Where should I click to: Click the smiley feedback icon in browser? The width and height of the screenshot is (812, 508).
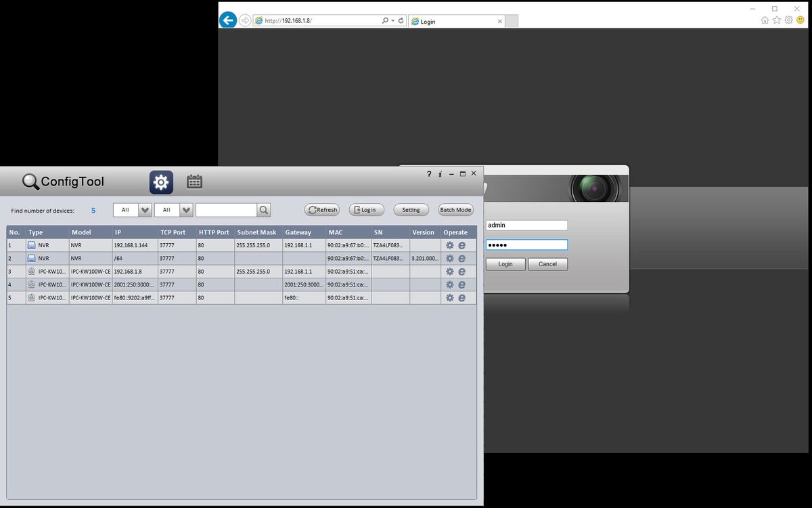click(x=800, y=20)
